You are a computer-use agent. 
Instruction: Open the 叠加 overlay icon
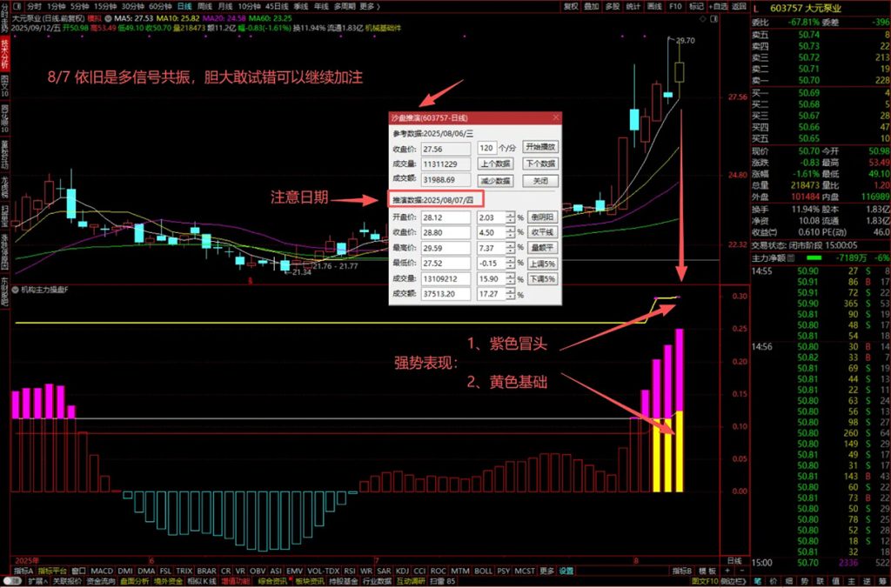coord(592,6)
